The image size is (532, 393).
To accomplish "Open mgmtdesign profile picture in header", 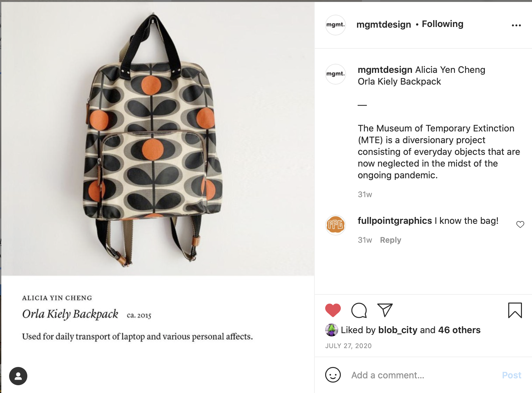I will pyautogui.click(x=335, y=25).
